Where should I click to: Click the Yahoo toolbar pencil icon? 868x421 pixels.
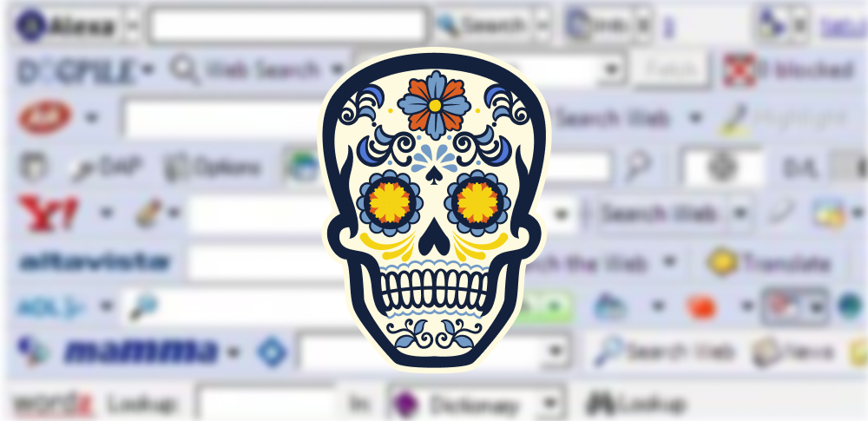[148, 214]
